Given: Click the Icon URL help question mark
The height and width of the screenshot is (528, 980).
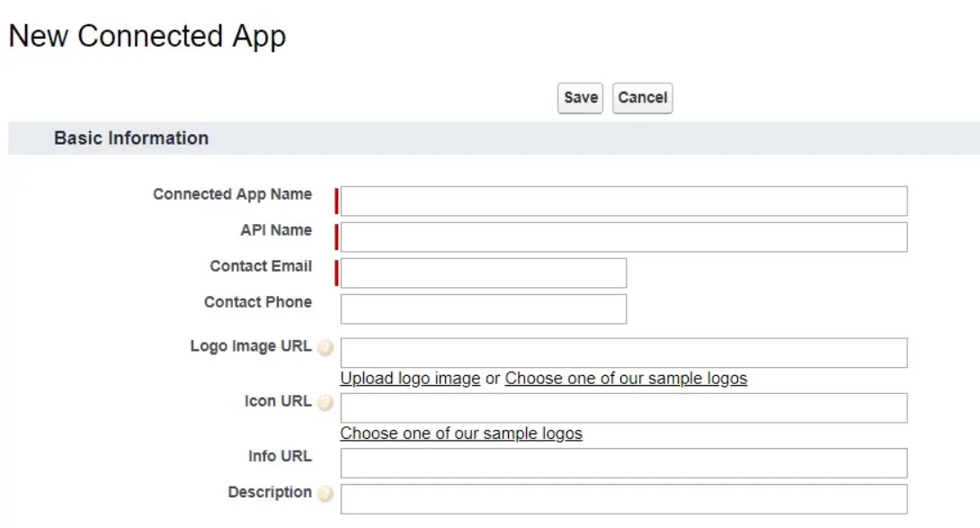Looking at the screenshot, I should 325,402.
